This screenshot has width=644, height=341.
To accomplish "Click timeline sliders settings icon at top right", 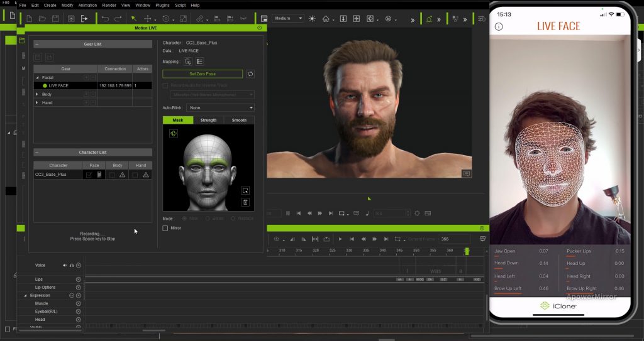I will tap(482, 18).
